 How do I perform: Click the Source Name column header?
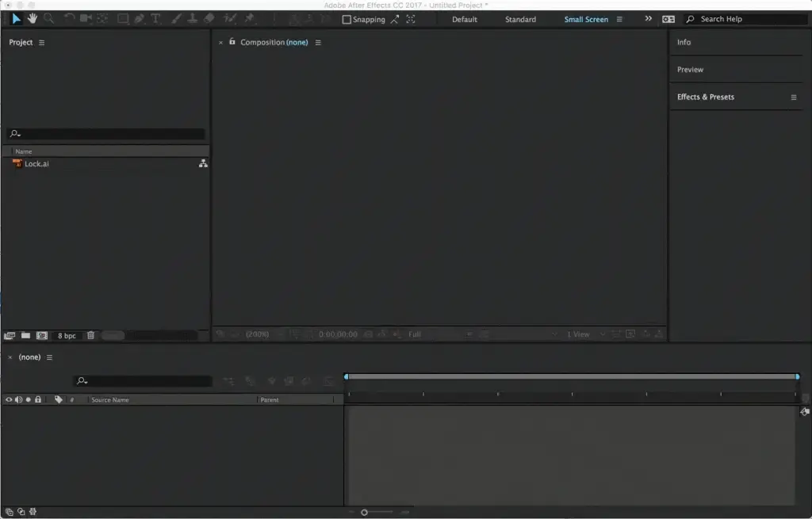point(109,400)
